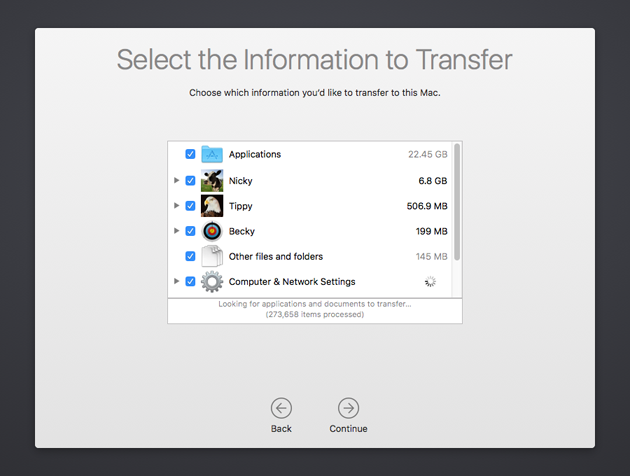The image size is (630, 476).
Task: Click the 6.8 GB size value
Action: [x=433, y=181]
